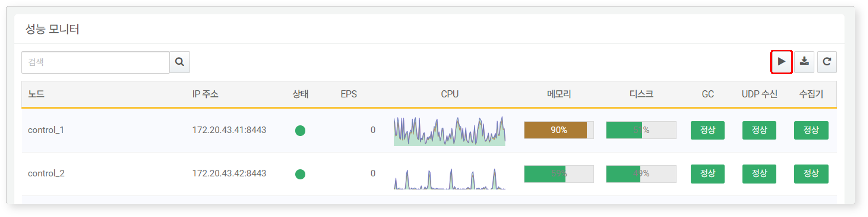Viewport: 868px width, 217px height.
Task: Click control_2 disk 49% bar
Action: [641, 174]
